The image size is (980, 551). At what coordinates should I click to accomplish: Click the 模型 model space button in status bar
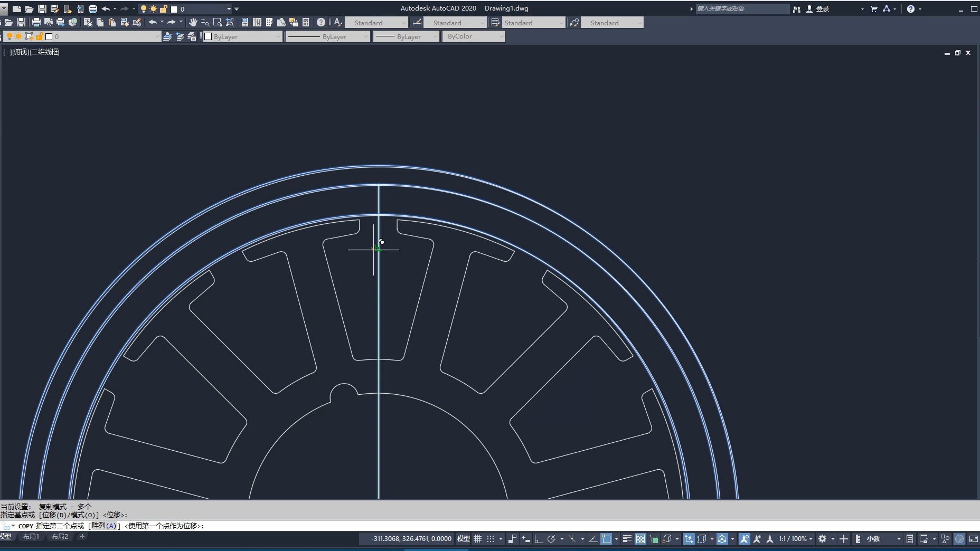click(x=463, y=539)
